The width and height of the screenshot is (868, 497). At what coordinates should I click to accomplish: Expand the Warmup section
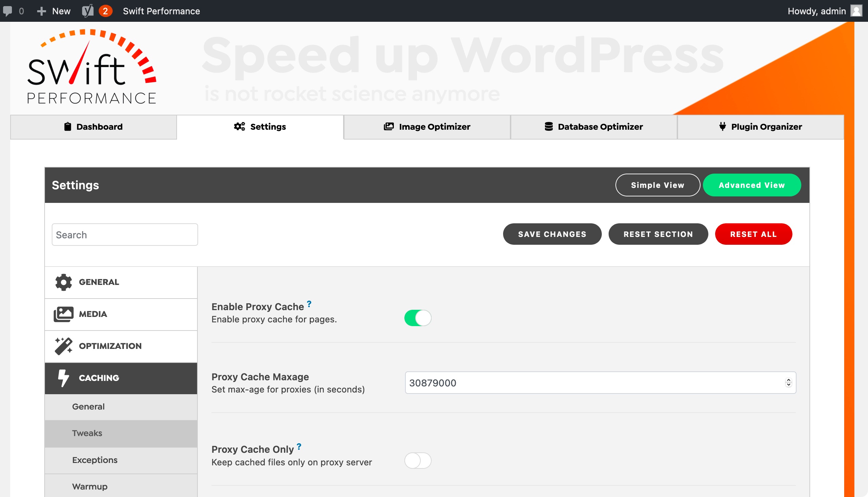tap(90, 486)
